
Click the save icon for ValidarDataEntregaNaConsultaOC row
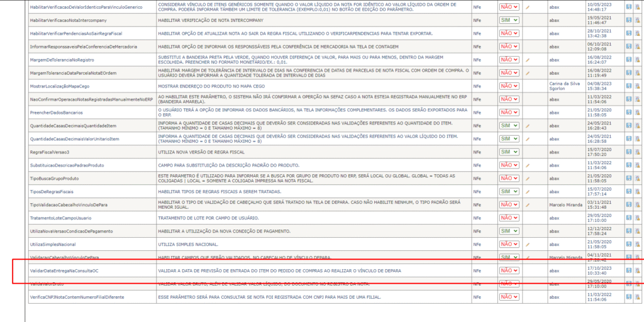[x=628, y=270]
